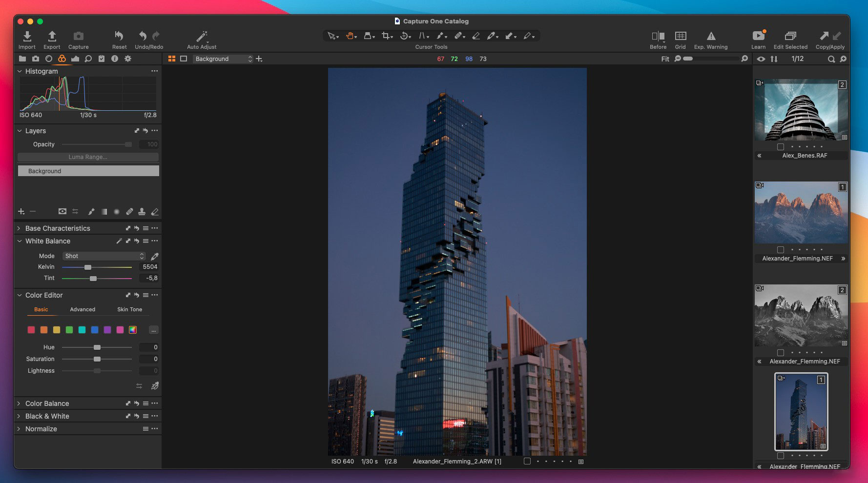This screenshot has width=868, height=483.
Task: Select the blue color swatch
Action: pyautogui.click(x=95, y=330)
